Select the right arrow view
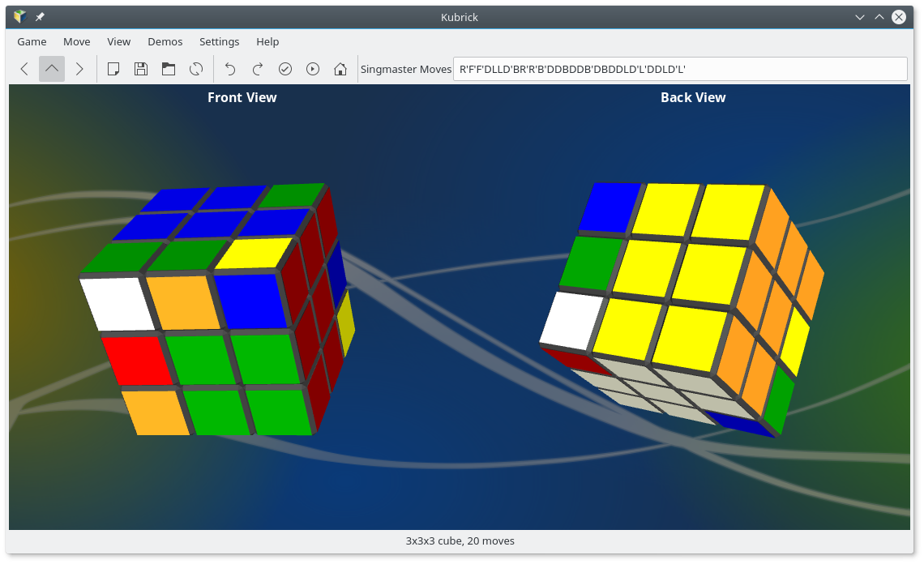 click(x=79, y=69)
